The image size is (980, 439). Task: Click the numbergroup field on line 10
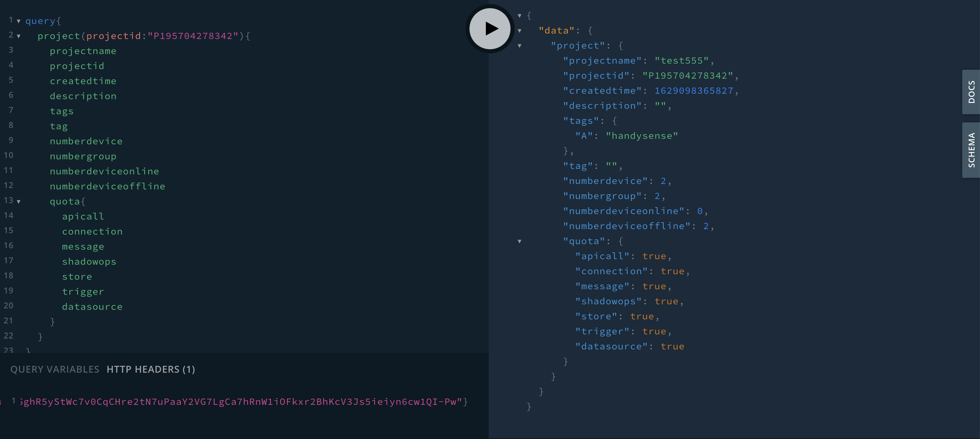click(x=83, y=156)
